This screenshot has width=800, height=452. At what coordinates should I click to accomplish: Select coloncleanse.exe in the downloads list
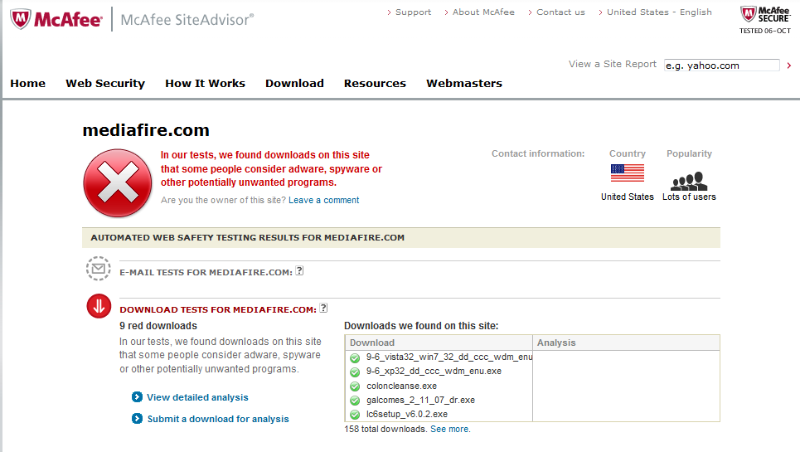click(401, 385)
